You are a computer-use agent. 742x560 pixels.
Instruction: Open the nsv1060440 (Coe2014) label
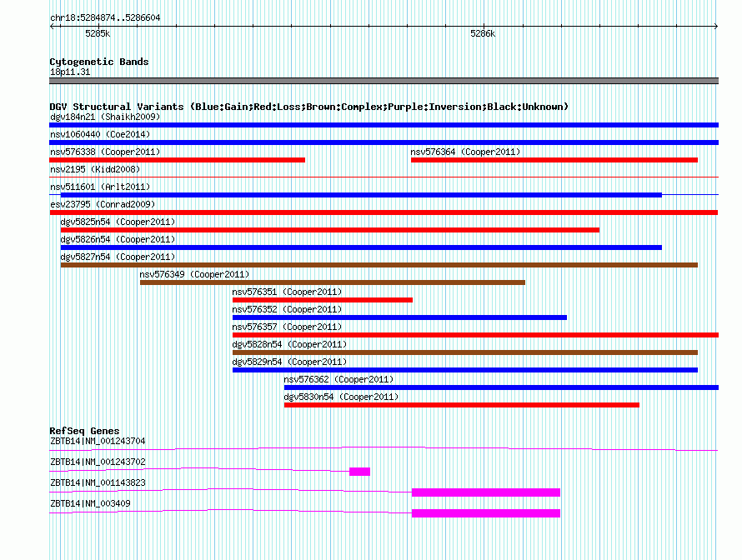pyautogui.click(x=100, y=134)
